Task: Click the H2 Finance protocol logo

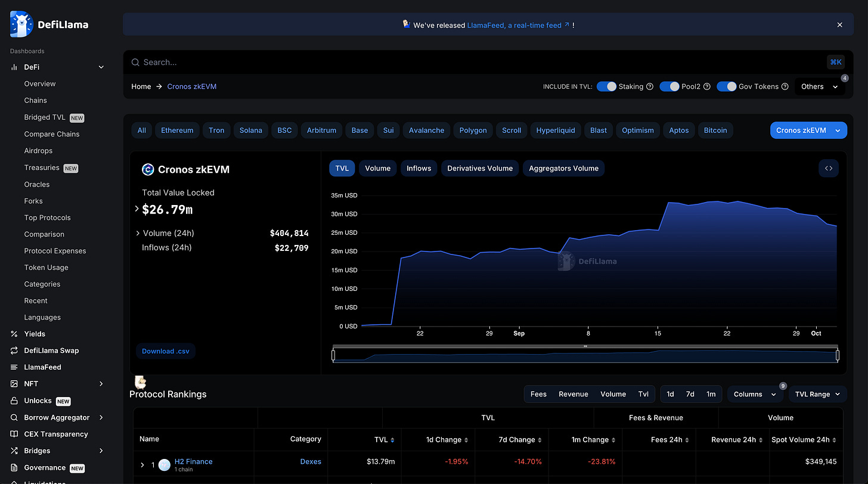Action: pyautogui.click(x=164, y=465)
